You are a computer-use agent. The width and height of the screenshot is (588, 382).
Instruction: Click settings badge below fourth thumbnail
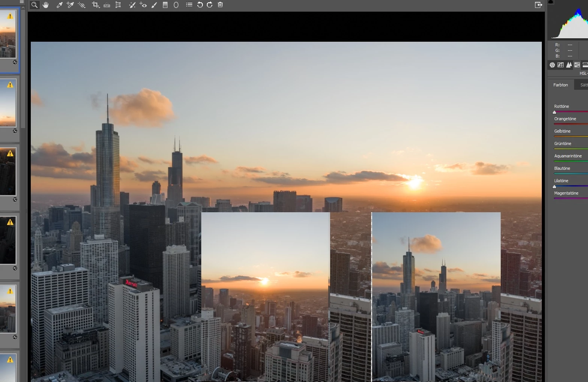(x=15, y=268)
